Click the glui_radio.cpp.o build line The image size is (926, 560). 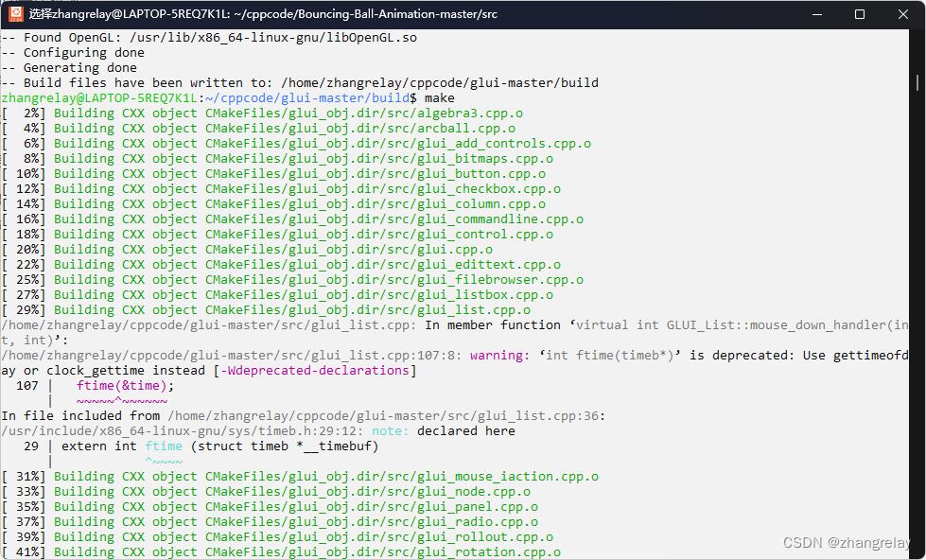tap(270, 522)
